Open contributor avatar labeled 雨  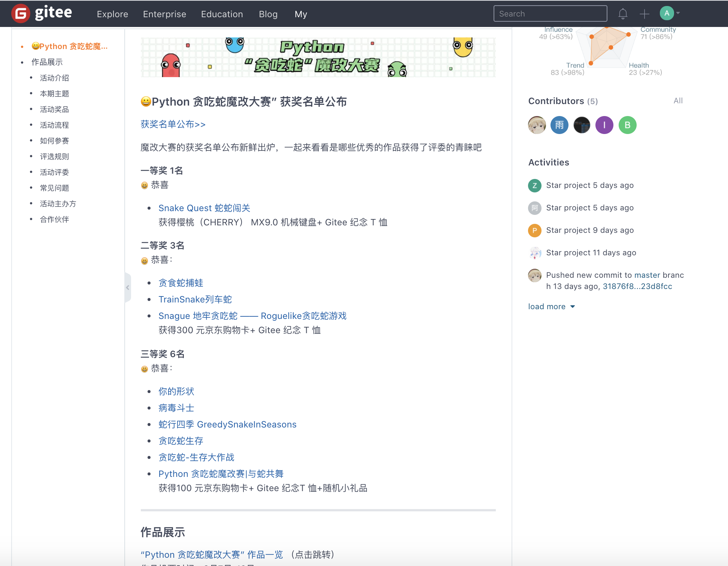coord(559,125)
